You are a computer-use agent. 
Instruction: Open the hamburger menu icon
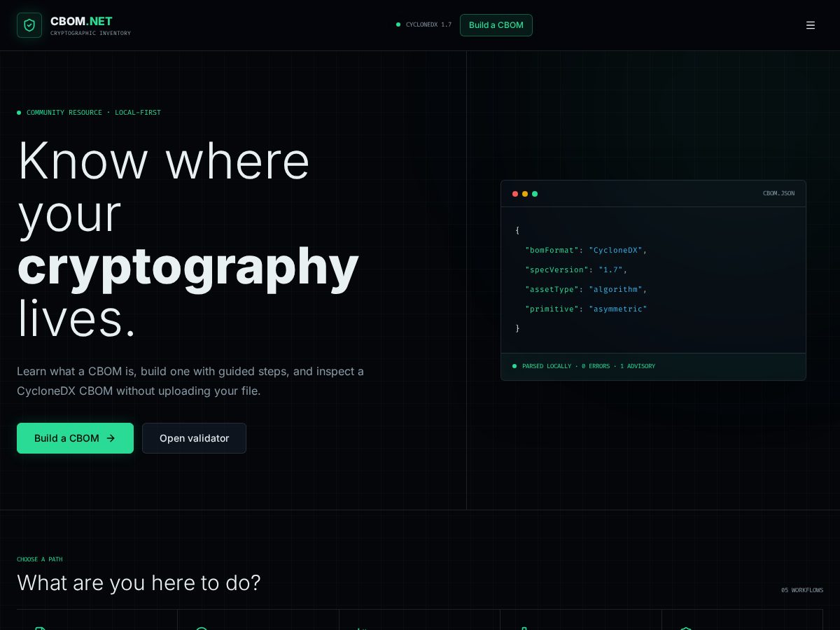click(x=811, y=25)
